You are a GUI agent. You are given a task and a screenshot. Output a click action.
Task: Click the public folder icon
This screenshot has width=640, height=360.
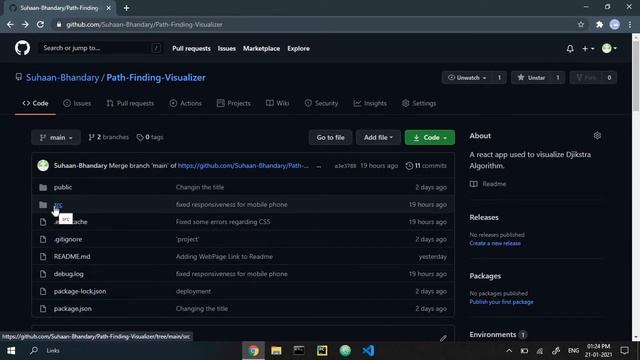(x=43, y=187)
